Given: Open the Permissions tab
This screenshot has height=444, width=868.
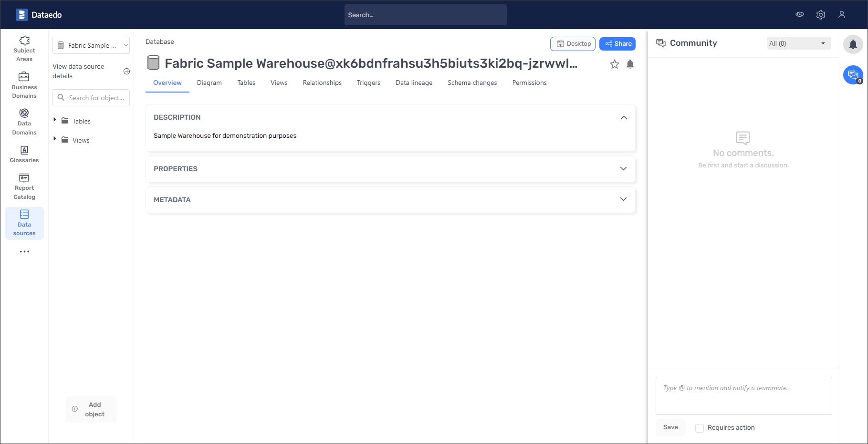Looking at the screenshot, I should tap(530, 83).
